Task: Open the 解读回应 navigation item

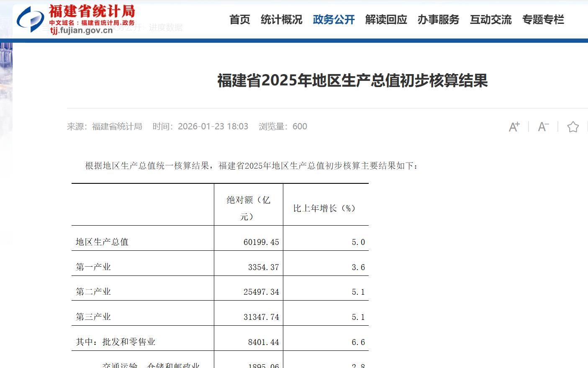Action: [x=386, y=20]
